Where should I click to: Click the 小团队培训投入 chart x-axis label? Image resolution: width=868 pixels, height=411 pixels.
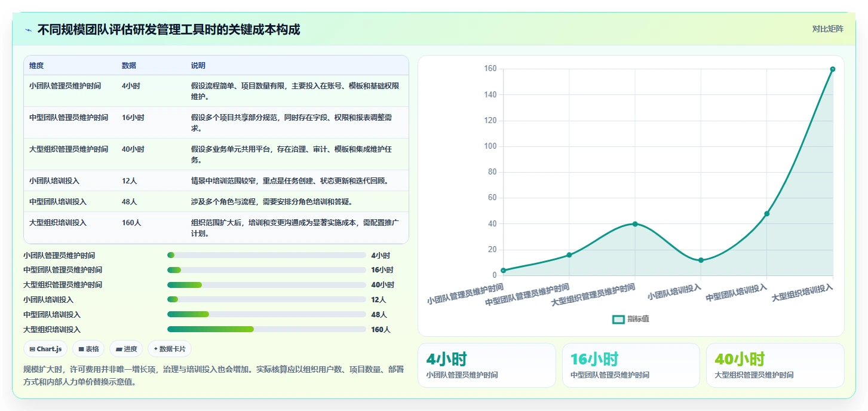(x=674, y=292)
